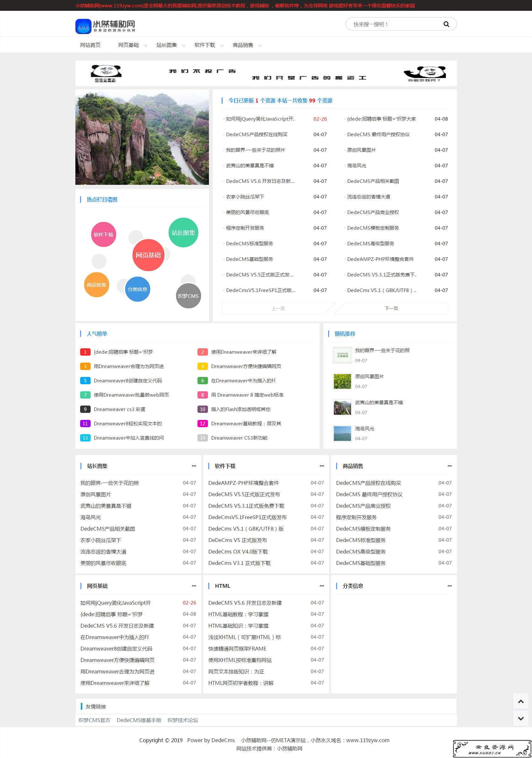The image size is (532, 758).
Task: Open DeDeCms V5 正式版发布 download
Action: pos(238,540)
